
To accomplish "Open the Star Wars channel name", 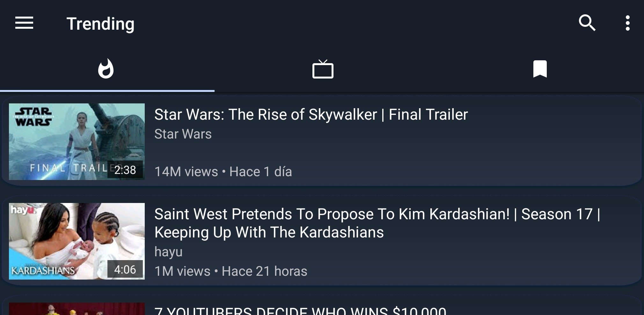I will point(183,134).
